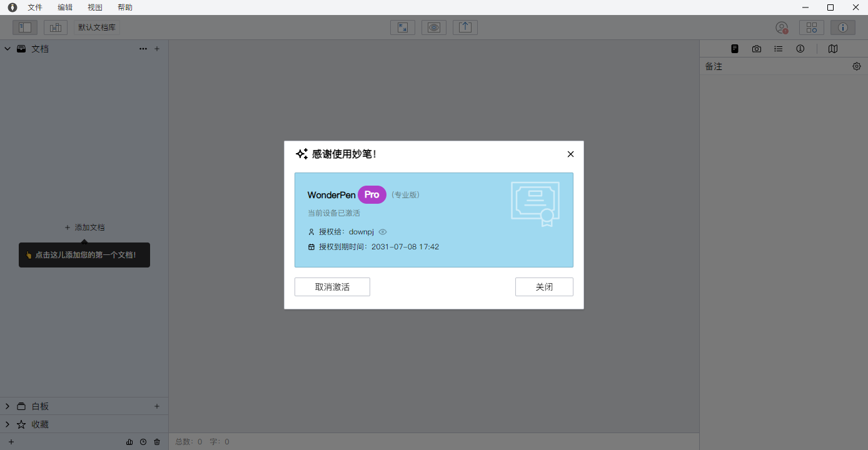Open the 文件 menu
Image resolution: width=868 pixels, height=450 pixels.
tap(35, 7)
